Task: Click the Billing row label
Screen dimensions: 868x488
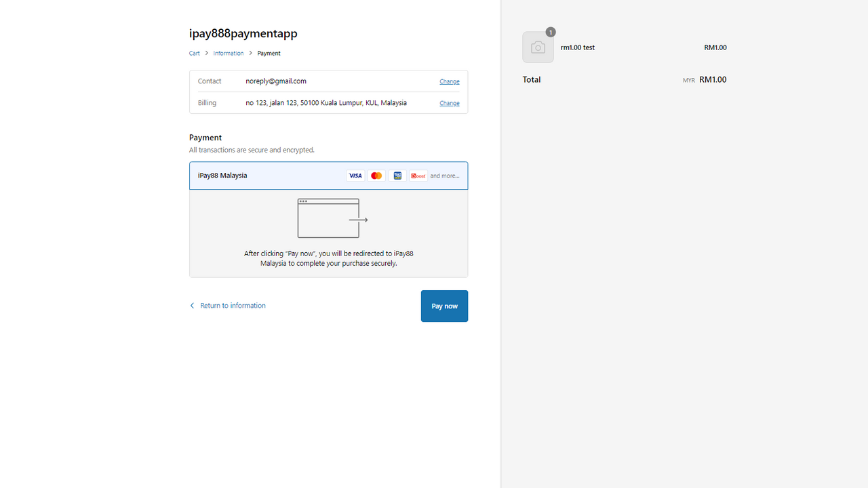Action: pyautogui.click(x=207, y=103)
